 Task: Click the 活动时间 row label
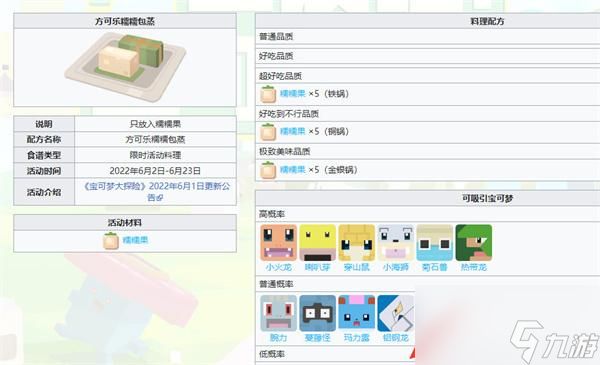tap(44, 171)
